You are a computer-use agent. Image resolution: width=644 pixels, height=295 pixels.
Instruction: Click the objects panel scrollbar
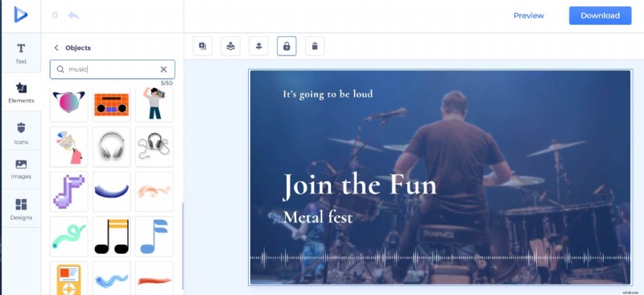(183, 246)
